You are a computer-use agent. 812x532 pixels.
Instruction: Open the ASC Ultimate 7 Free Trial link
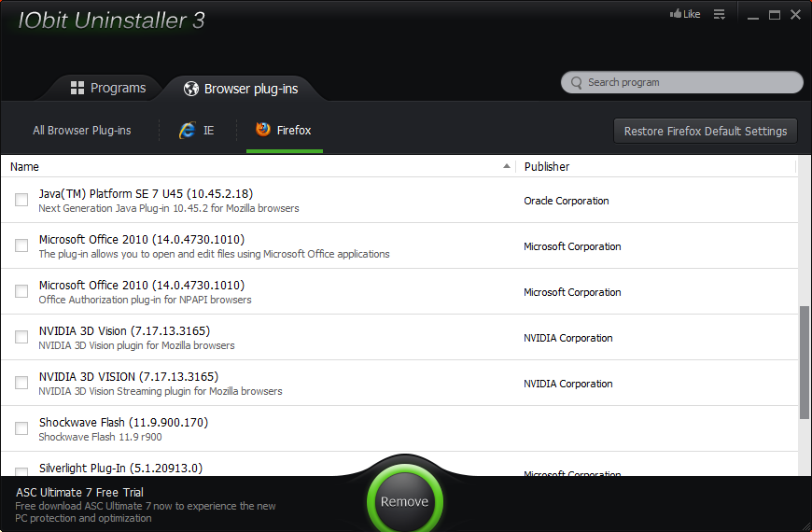click(x=79, y=492)
